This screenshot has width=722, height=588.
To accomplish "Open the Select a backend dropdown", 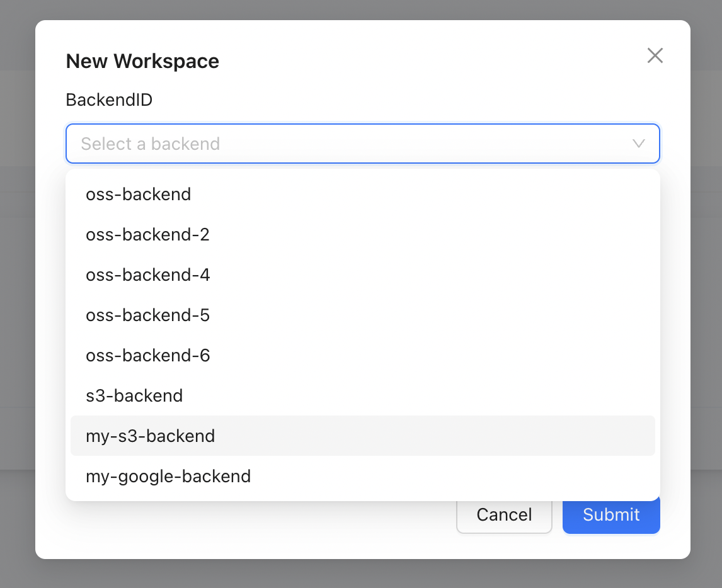I will pos(363,144).
